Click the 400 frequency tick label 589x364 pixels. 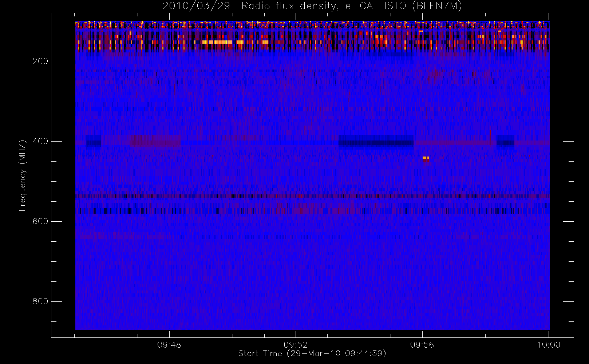coord(40,141)
